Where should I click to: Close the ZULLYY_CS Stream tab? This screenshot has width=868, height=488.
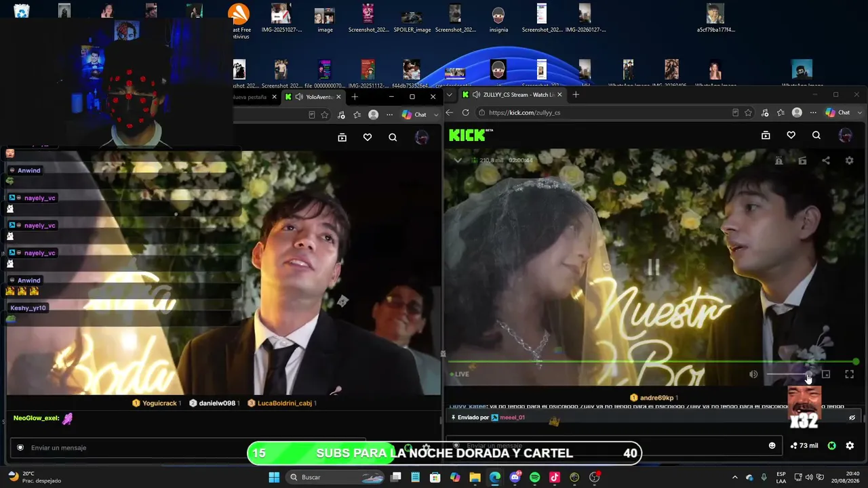pyautogui.click(x=559, y=95)
